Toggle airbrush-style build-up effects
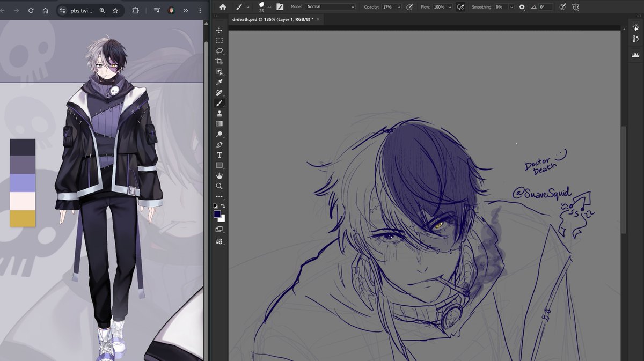The width and height of the screenshot is (644, 361). [460, 7]
